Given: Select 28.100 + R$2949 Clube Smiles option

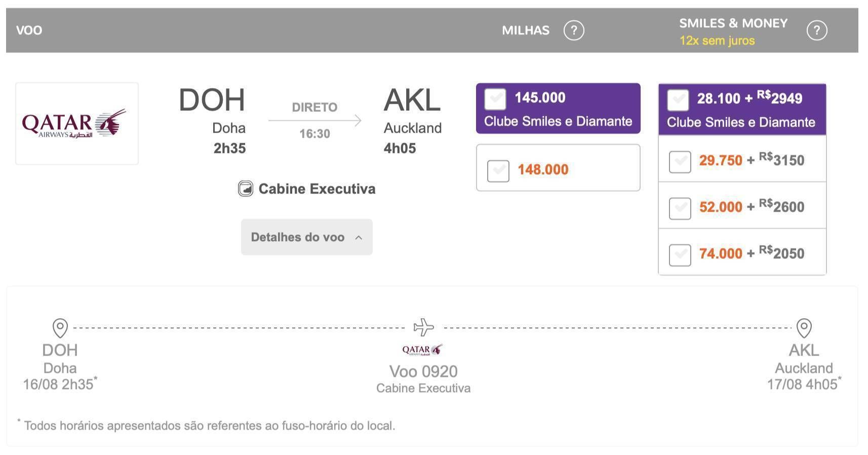Looking at the screenshot, I should [x=678, y=100].
